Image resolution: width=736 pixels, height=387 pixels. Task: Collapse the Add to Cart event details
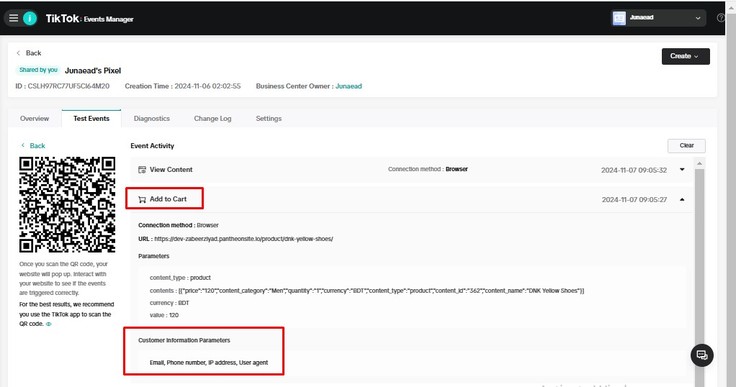tap(682, 200)
